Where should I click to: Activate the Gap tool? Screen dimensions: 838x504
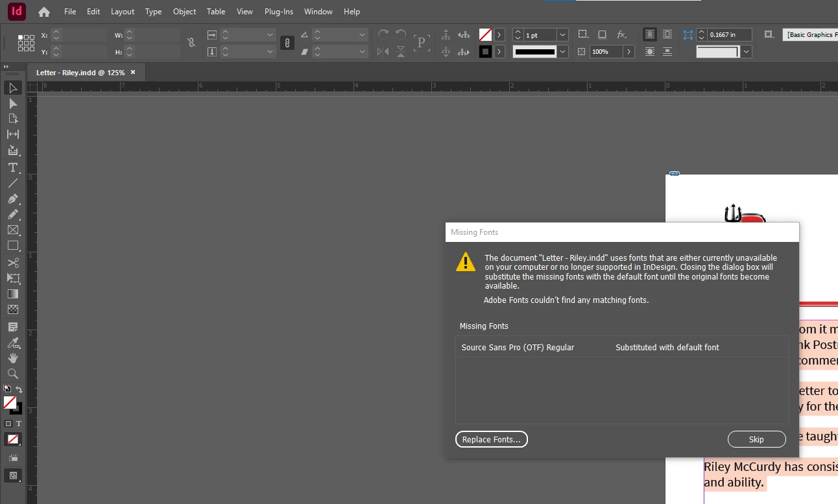tap(13, 134)
